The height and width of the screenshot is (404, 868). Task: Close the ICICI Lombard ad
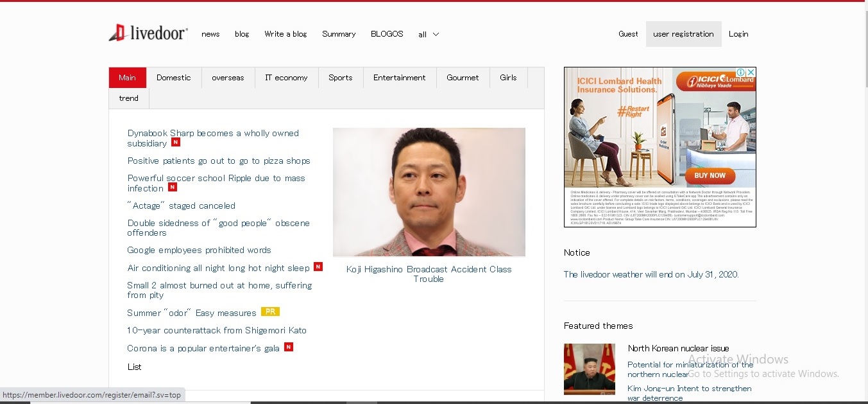(751, 72)
